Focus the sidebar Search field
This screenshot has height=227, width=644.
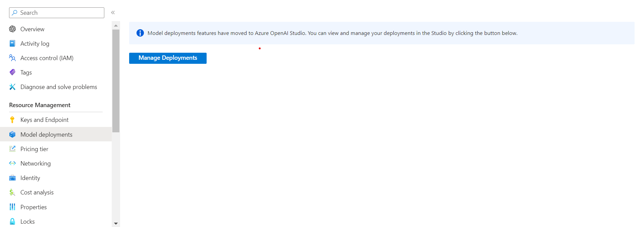[57, 13]
